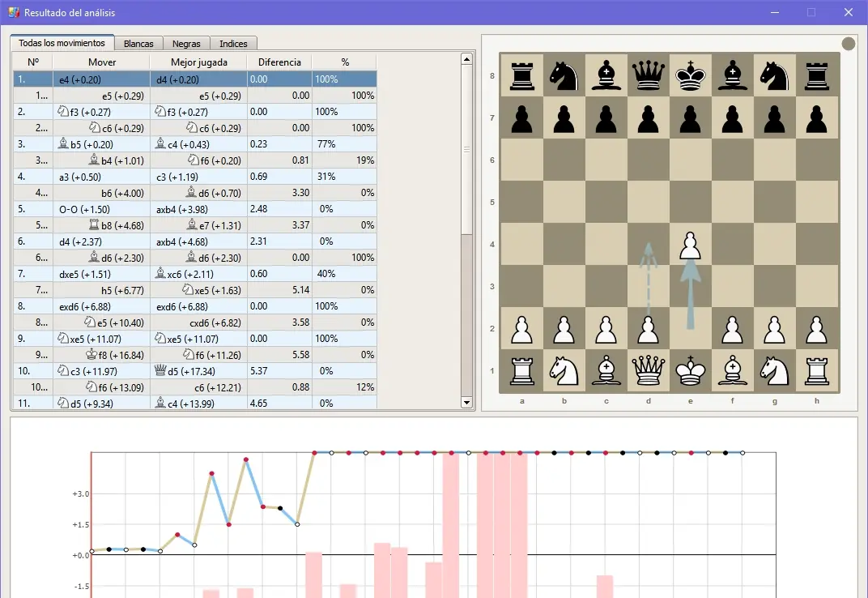Select the white knight on b1
Screen dimensions: 868x598
pos(564,370)
